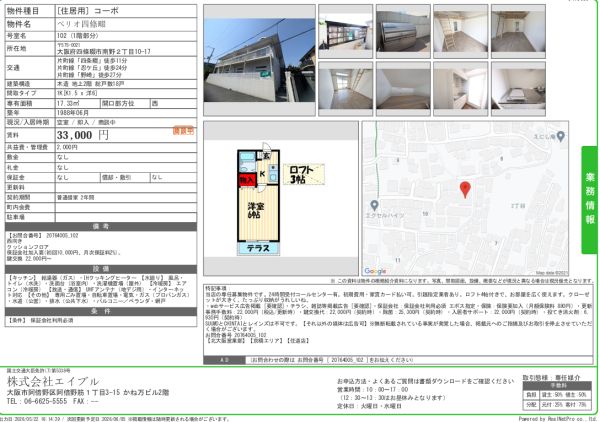
Task: Select company name 株式会社エイブル
Action: 53,381
